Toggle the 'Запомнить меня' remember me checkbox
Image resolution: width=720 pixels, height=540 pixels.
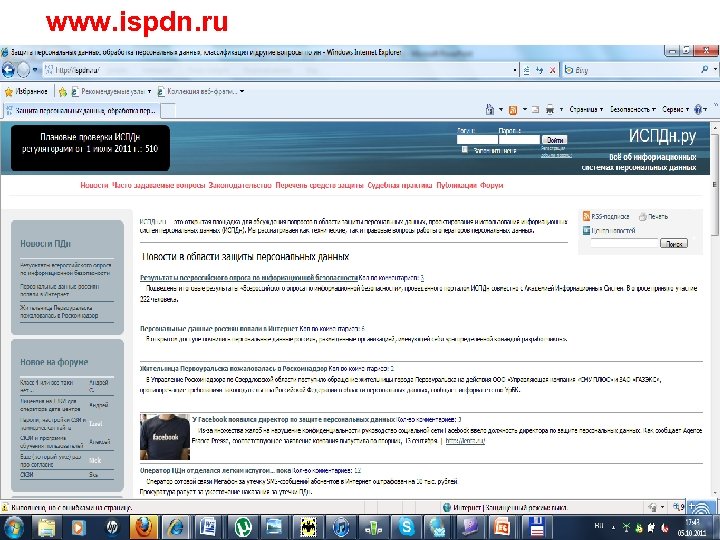click(464, 150)
